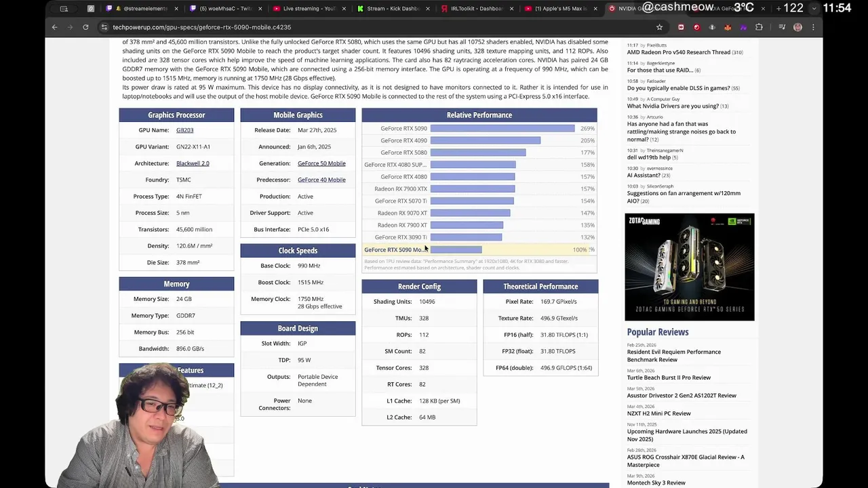Open 'Do you typically enable DLSS' thread
This screenshot has height=488, width=868.
tap(678, 88)
